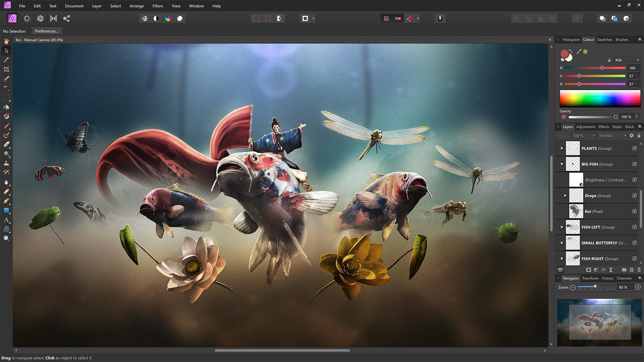Open the Normal blend mode dropdown
Screen dimensions: 644x362
(612, 136)
